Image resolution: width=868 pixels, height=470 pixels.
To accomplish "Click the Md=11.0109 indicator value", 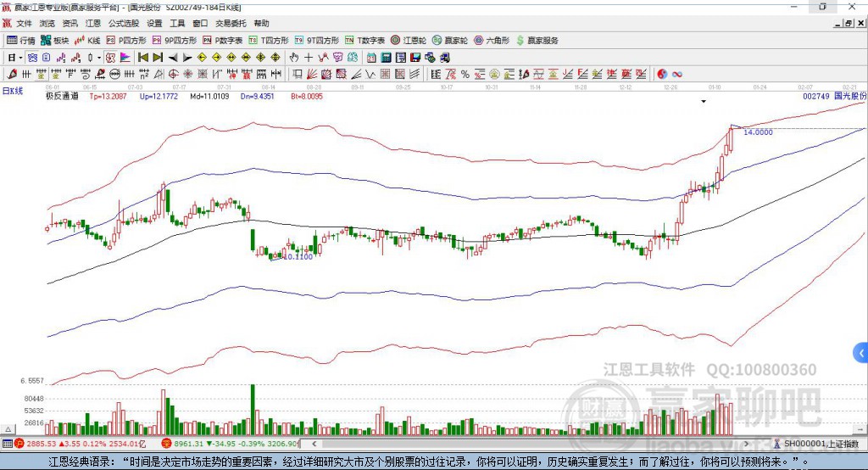I will [209, 96].
